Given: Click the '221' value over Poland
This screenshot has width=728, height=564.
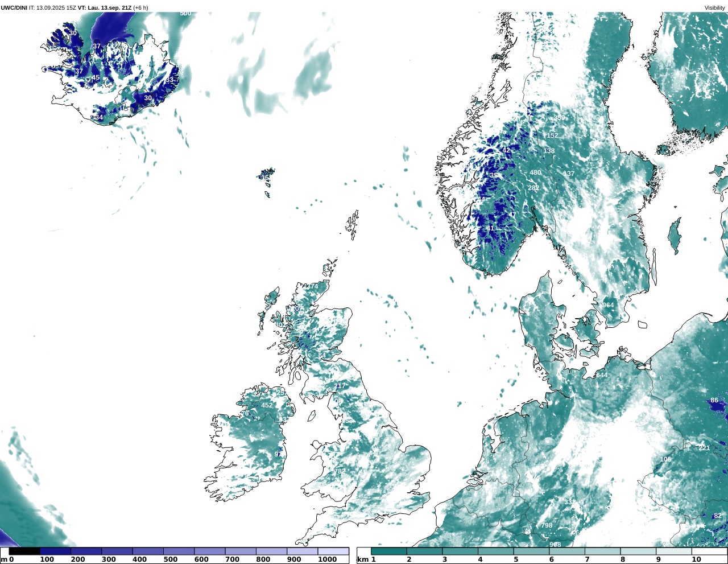Looking at the screenshot, I should (704, 448).
